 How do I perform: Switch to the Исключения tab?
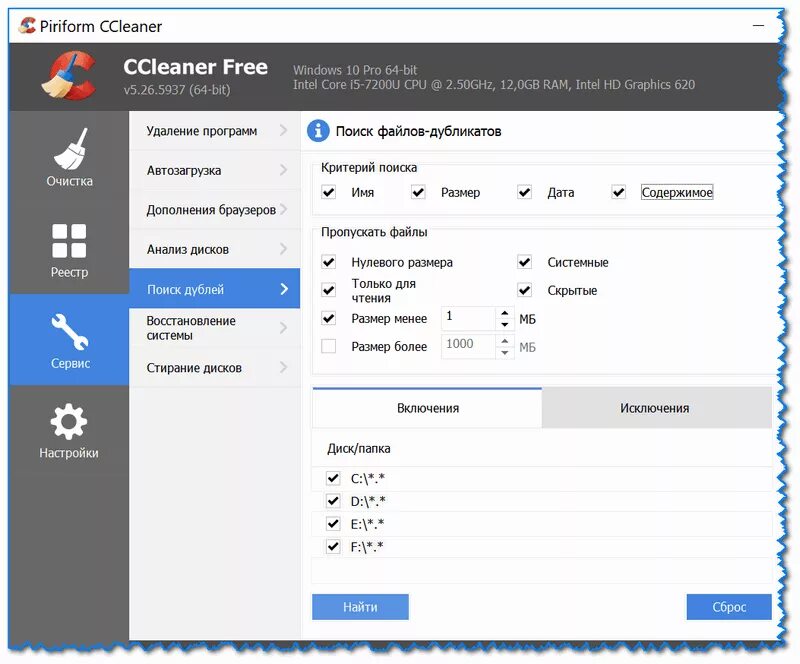click(656, 408)
